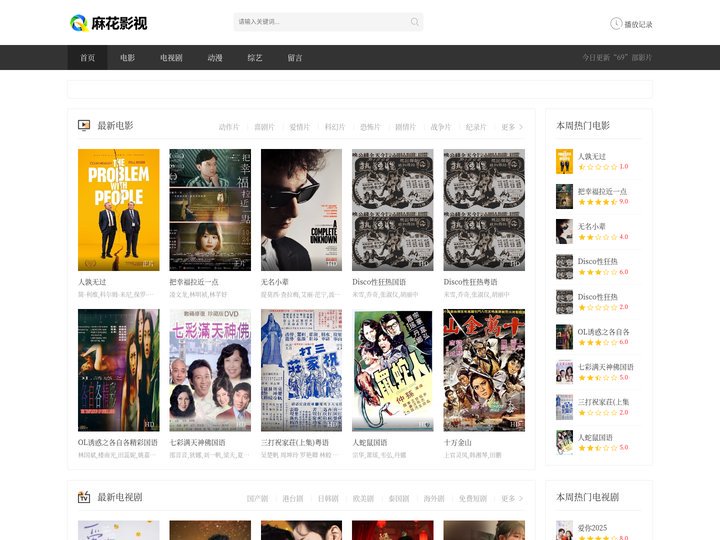Viewport: 720px width, 540px height.
Task: Filter movies by 纪录片
Action: (x=476, y=127)
